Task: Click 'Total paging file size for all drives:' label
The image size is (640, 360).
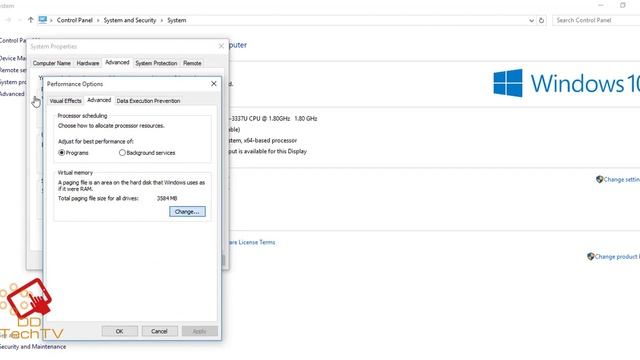Action: pyautogui.click(x=98, y=198)
